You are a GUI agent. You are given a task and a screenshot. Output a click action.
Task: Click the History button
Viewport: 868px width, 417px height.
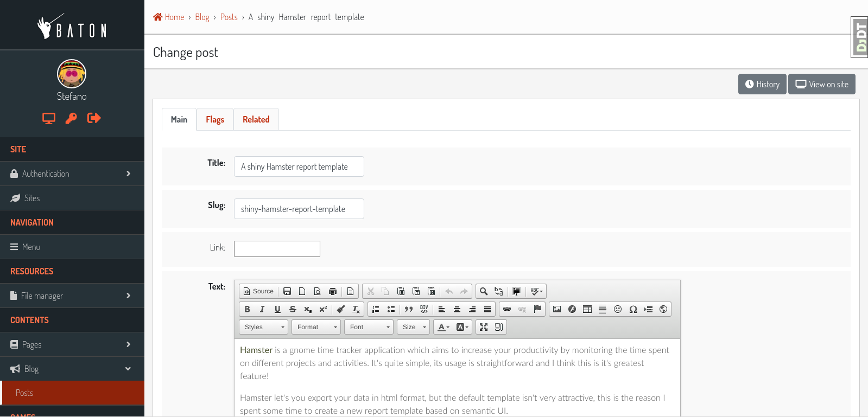point(762,84)
